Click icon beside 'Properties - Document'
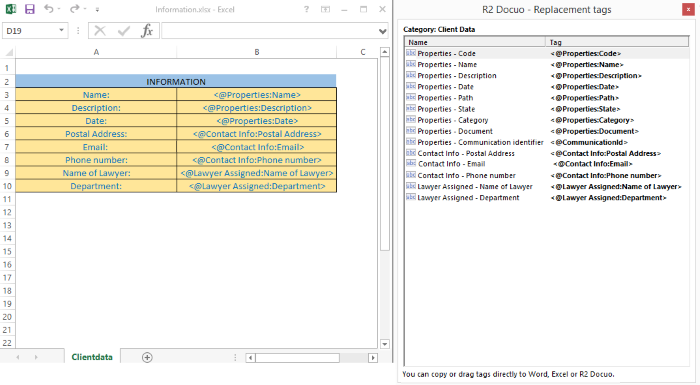The width and height of the screenshot is (700, 385). tap(411, 131)
